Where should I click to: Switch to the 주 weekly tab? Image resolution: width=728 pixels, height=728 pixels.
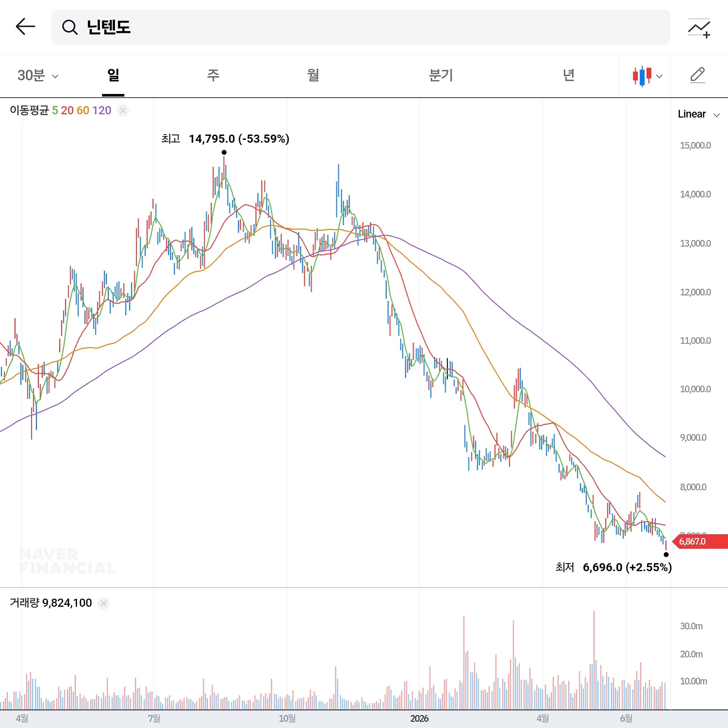coord(213,75)
